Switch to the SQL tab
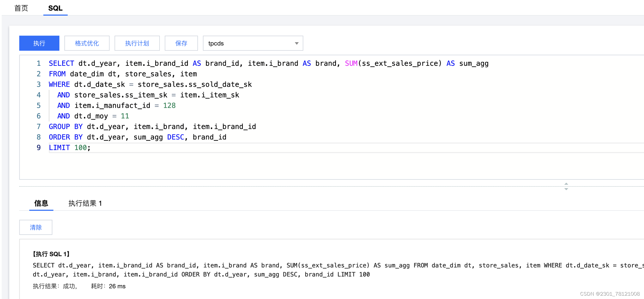This screenshot has width=644, height=299. click(x=55, y=8)
